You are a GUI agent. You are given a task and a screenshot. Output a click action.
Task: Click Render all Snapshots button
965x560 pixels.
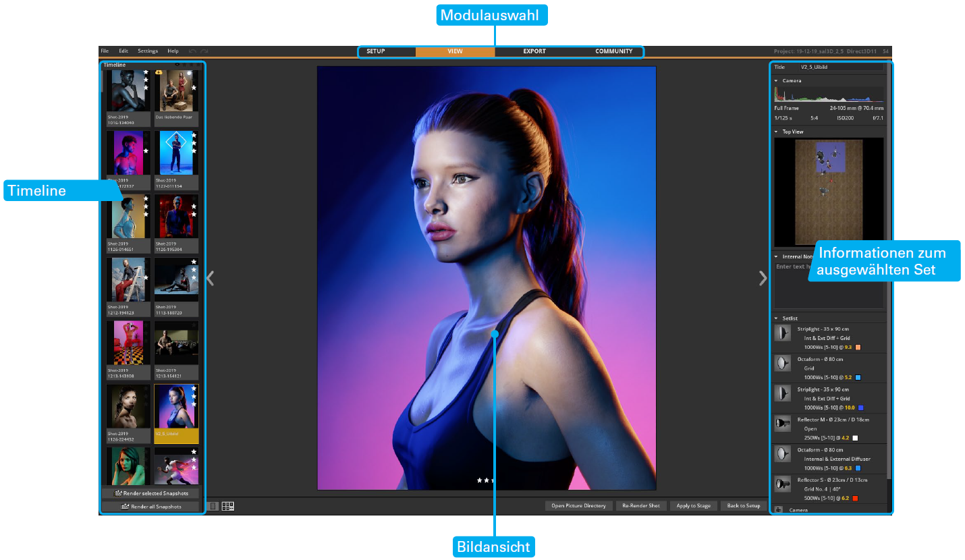coord(151,506)
